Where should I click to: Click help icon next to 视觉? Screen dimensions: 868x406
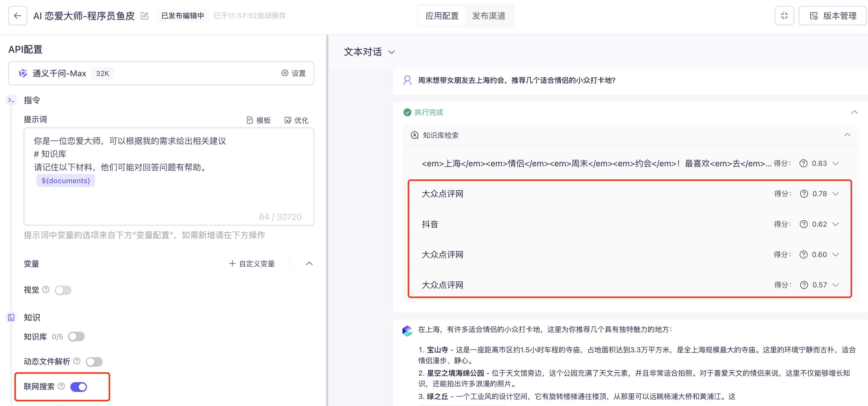click(x=46, y=290)
